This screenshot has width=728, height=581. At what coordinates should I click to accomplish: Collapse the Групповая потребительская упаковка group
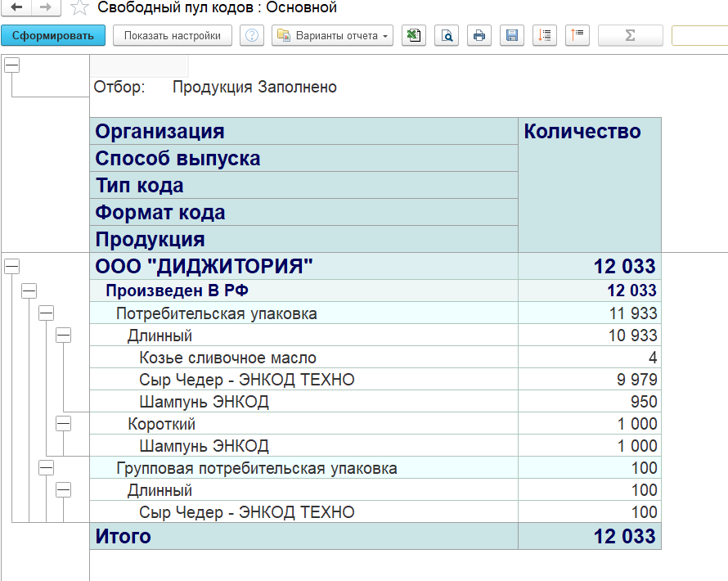click(46, 467)
